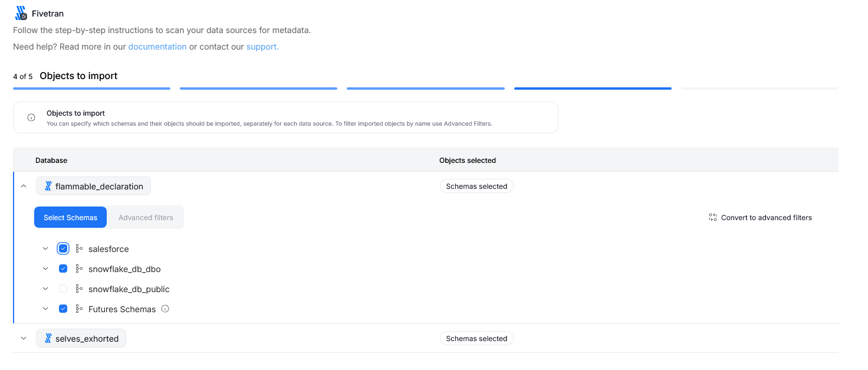The height and width of the screenshot is (370, 868).
Task: Click the info icon after Futures Schemas
Action: click(165, 309)
